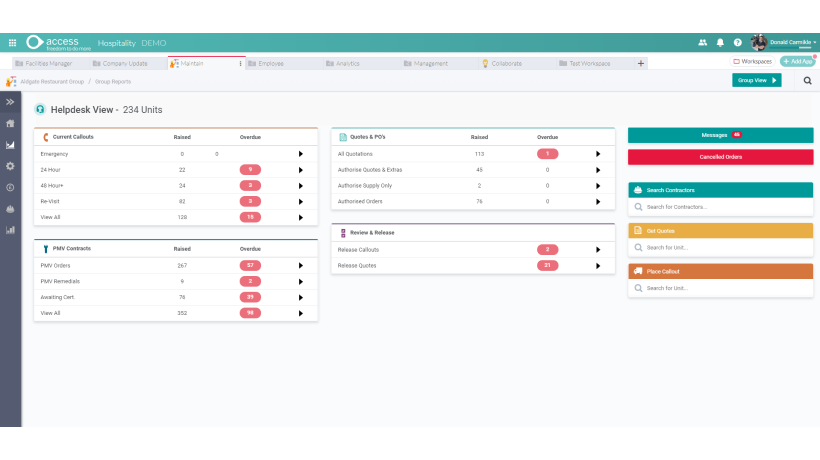Image resolution: width=820 pixels, height=460 pixels.
Task: Add a new tab with plus icon
Action: click(641, 63)
